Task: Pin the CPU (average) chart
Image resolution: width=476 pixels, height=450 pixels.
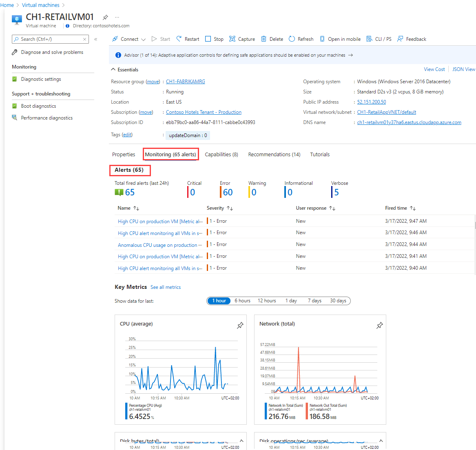Action: pos(240,325)
